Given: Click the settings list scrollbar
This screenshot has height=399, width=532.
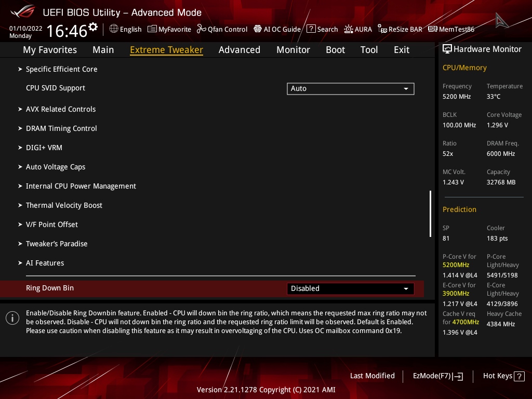Looking at the screenshot, I should coord(430,214).
